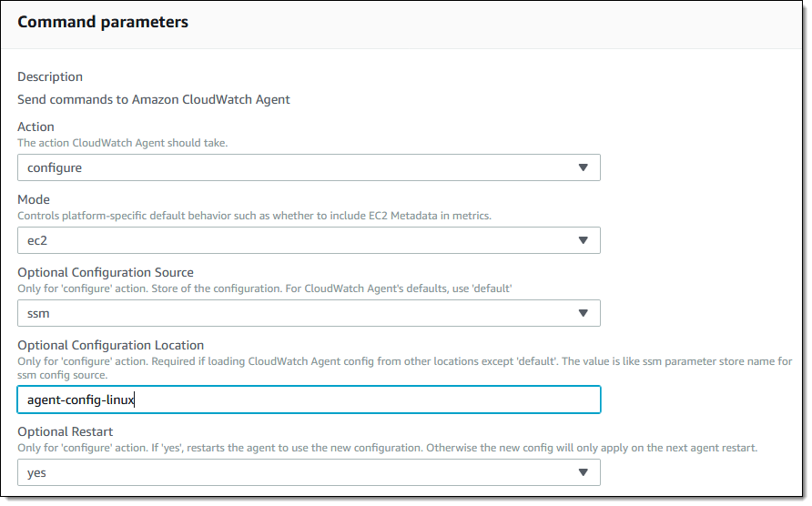The image size is (812, 506).
Task: Click the Mode field label
Action: tap(34, 200)
